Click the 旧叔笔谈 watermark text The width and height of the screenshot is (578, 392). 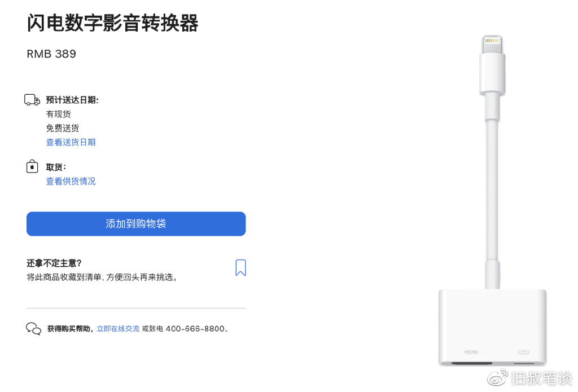[x=541, y=378]
